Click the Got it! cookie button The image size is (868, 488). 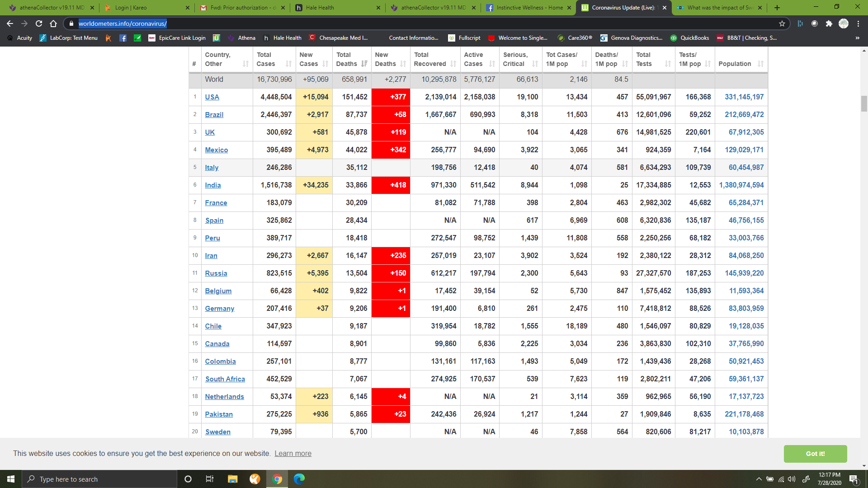[x=815, y=454]
